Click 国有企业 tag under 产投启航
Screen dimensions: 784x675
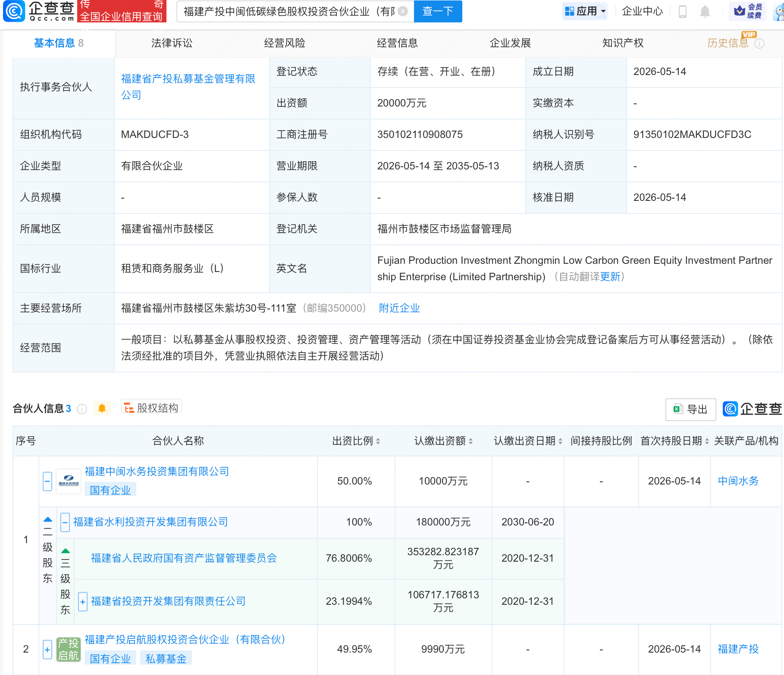pos(110,659)
